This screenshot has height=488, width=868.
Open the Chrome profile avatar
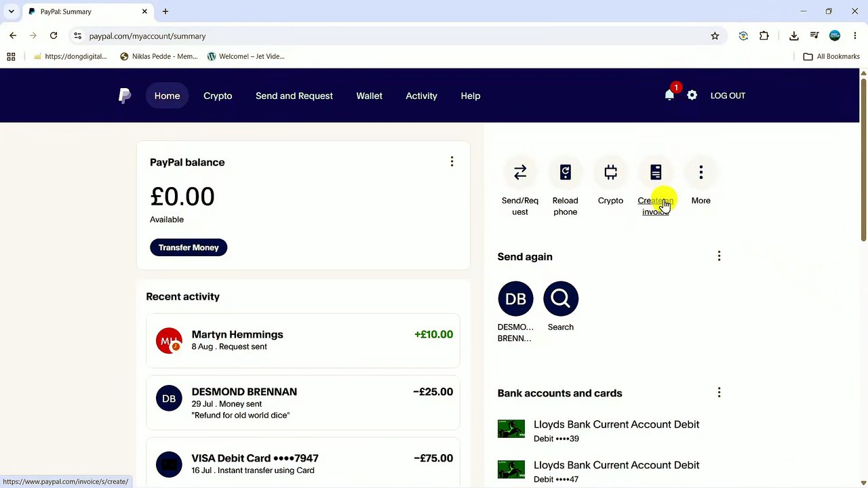click(835, 36)
